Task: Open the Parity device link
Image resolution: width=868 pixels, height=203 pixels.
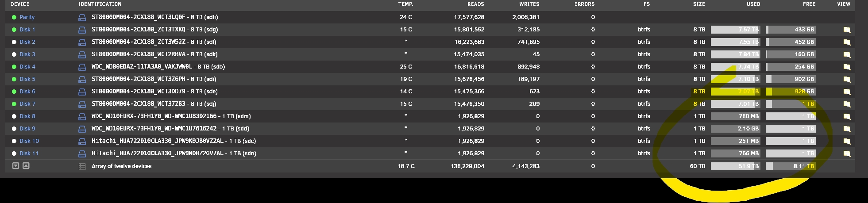Action: tap(27, 17)
